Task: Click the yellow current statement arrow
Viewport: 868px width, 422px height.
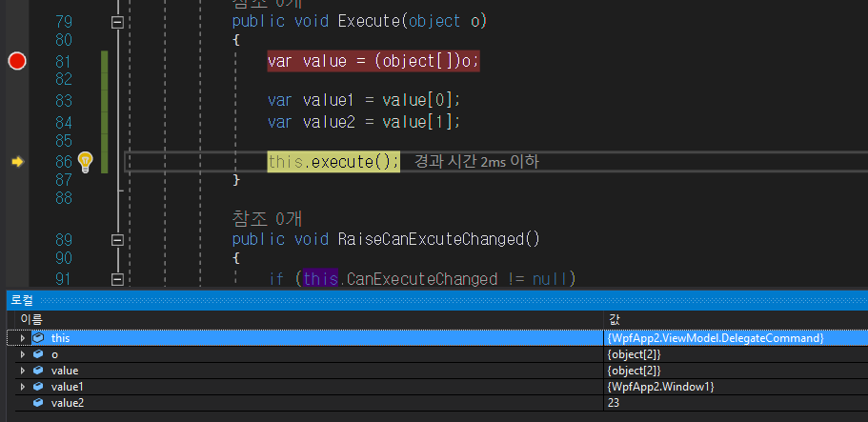Action: pyautogui.click(x=18, y=162)
